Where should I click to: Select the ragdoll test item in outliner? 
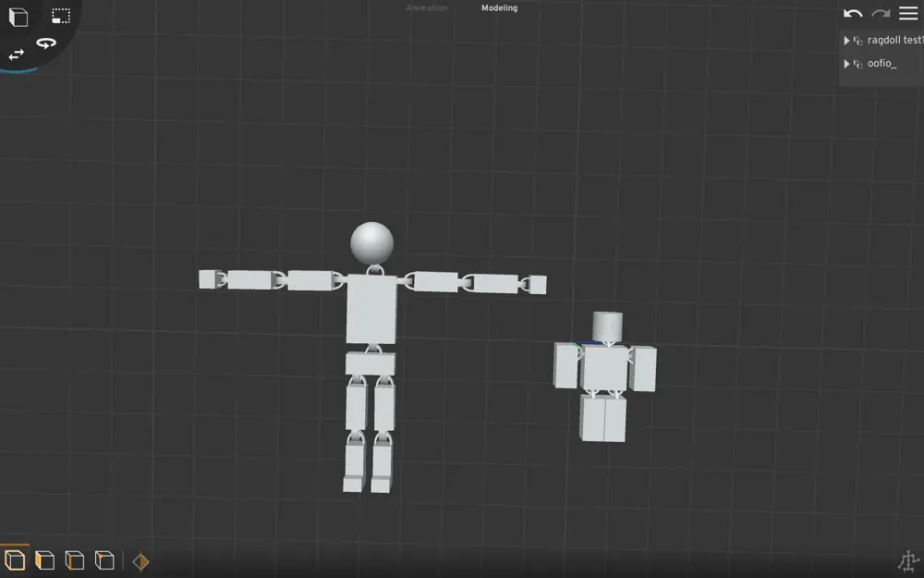point(894,40)
